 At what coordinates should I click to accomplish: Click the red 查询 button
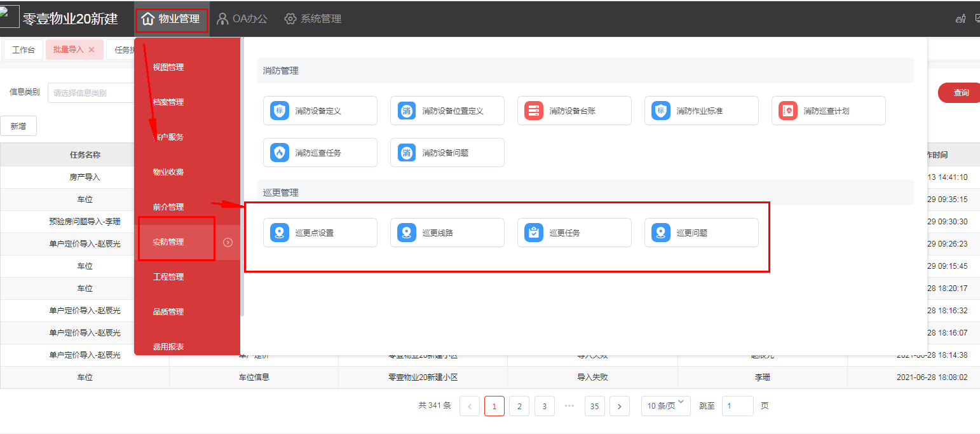tap(961, 93)
